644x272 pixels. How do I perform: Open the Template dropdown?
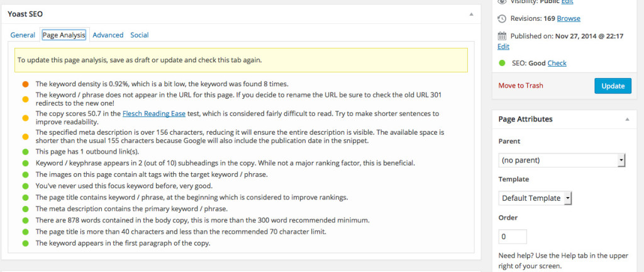pos(535,198)
